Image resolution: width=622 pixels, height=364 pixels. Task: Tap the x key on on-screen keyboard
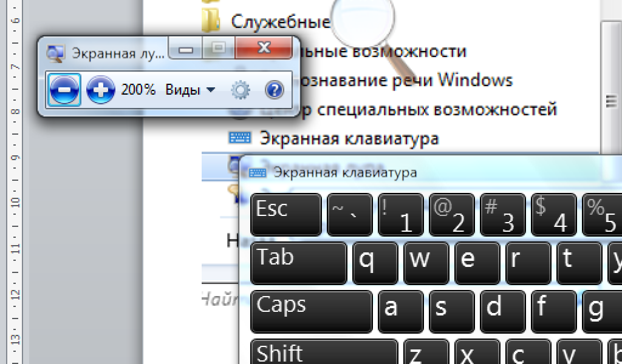tap(477, 352)
